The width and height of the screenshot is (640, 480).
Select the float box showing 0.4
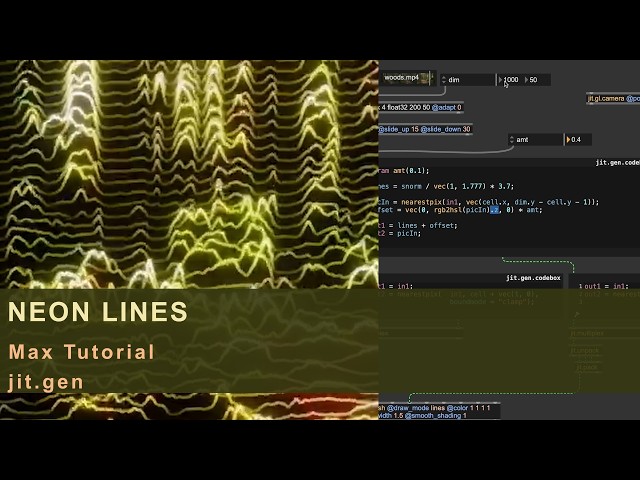point(578,140)
